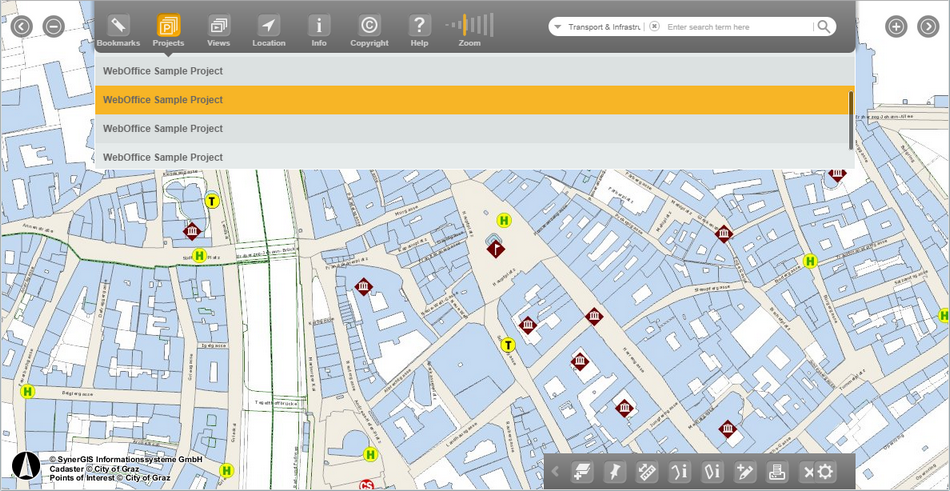
Task: Click the north arrow compass icon
Action: pyautogui.click(x=26, y=466)
